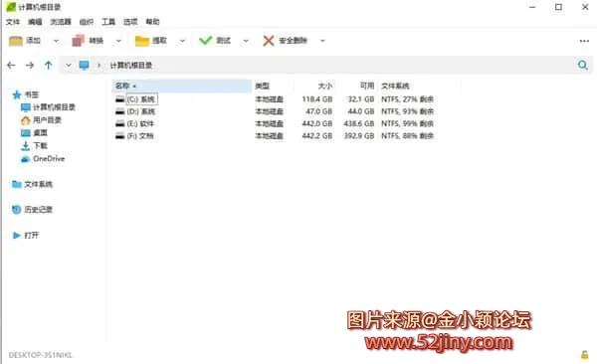597x364 pixels.
Task: Expand the 提取 button dropdown arrow
Action: pyautogui.click(x=182, y=41)
